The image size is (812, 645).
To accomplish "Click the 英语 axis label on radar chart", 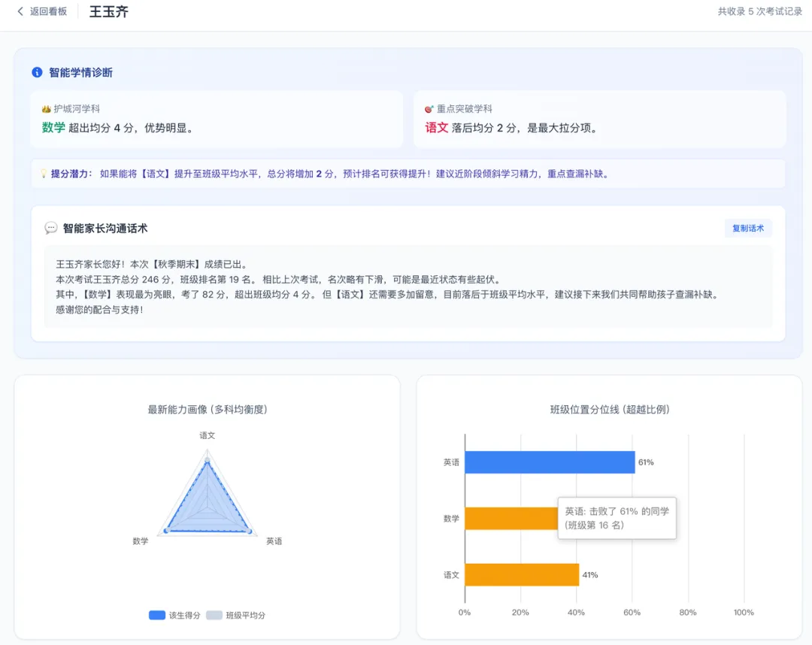I will click(x=274, y=541).
